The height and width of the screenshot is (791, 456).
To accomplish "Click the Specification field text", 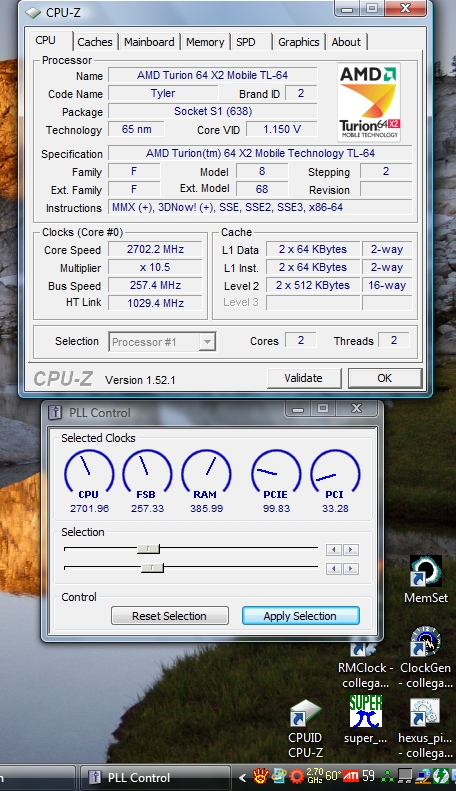I will click(x=260, y=153).
